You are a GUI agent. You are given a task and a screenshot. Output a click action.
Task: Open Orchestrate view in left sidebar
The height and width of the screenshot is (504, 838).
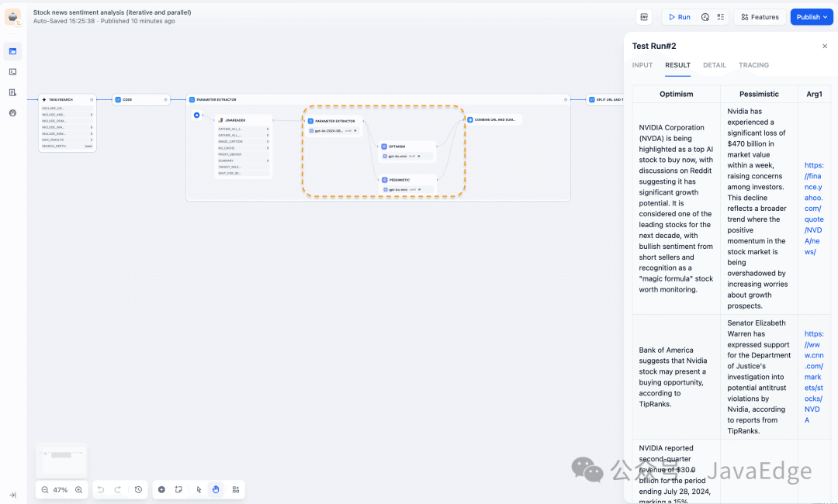point(13,51)
